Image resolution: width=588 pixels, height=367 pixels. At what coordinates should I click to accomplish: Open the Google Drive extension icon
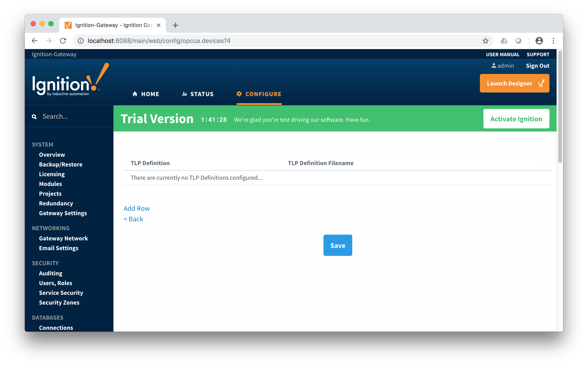pos(504,41)
